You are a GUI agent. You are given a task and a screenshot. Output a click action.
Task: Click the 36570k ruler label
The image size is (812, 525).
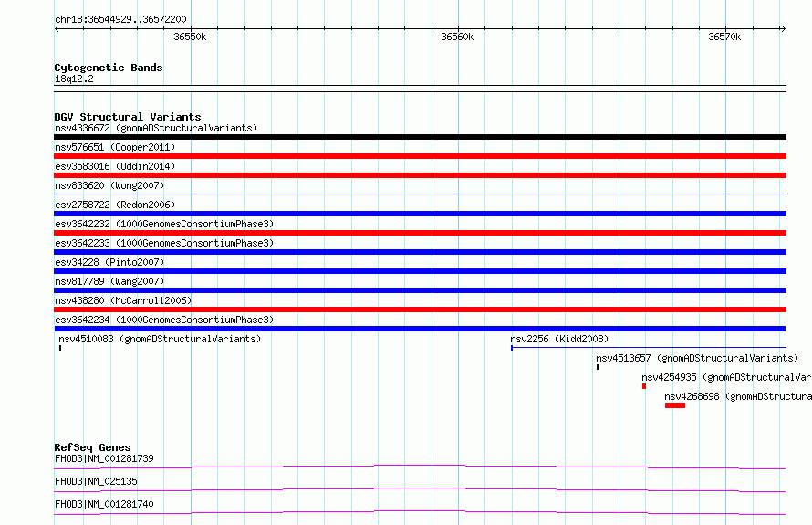pyautogui.click(x=724, y=37)
